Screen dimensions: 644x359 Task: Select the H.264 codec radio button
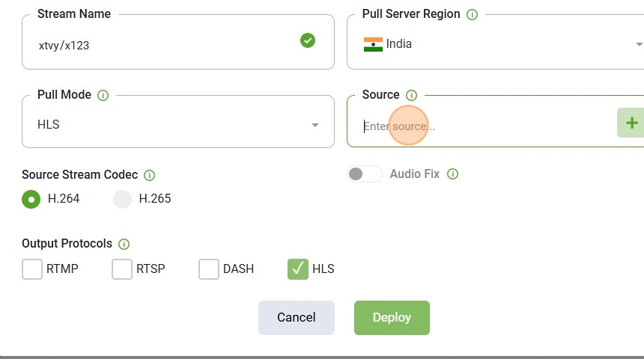pyautogui.click(x=31, y=200)
